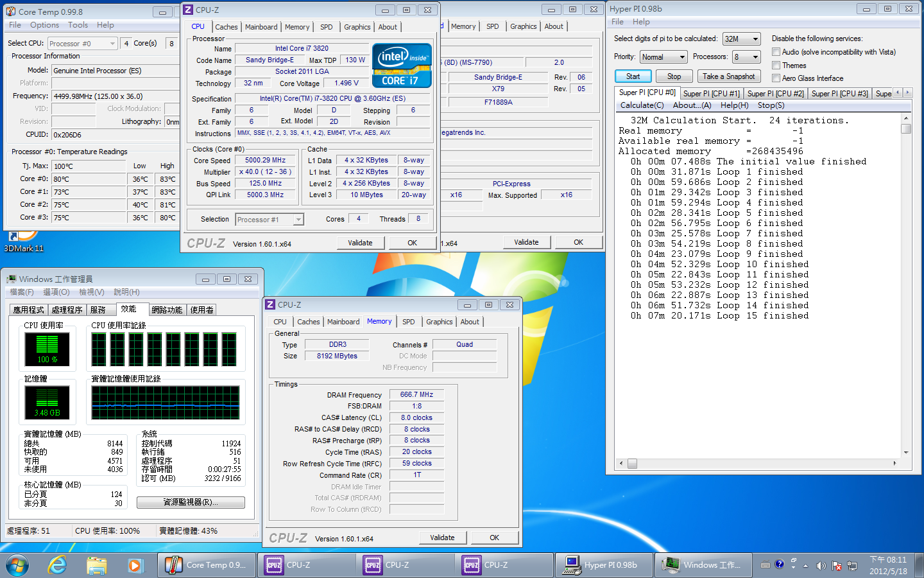924x578 pixels.
Task: Select the Super PI [CPU #1] tab
Action: point(711,93)
